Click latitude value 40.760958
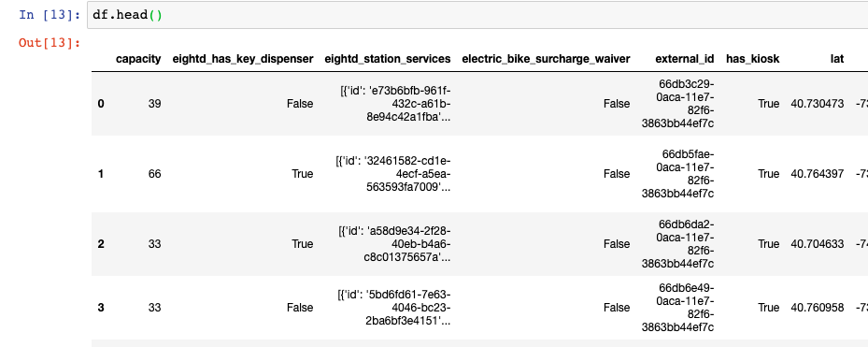868x347 pixels. (817, 308)
